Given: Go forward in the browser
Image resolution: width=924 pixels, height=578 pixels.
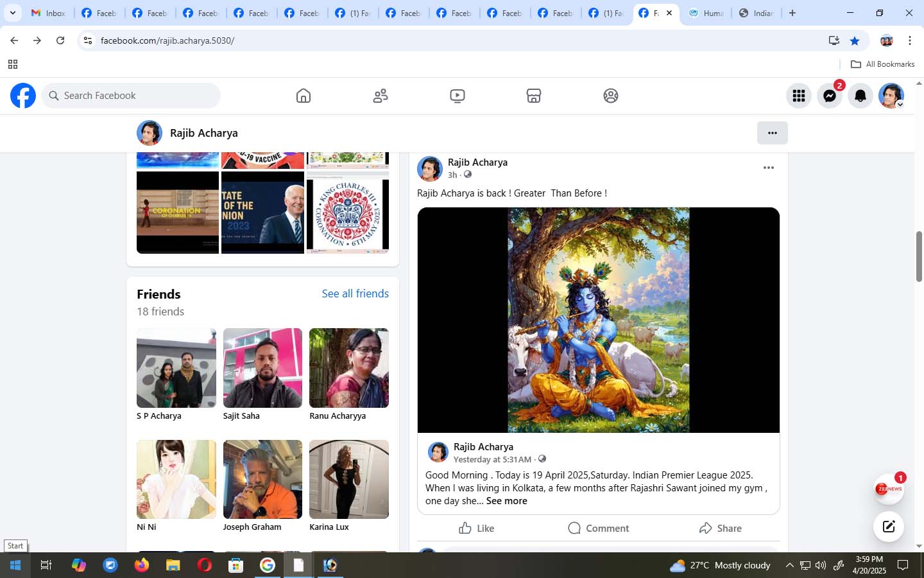Looking at the screenshot, I should pos(37,40).
